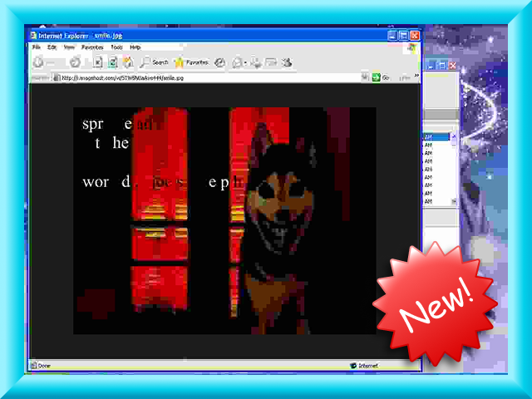Image resolution: width=532 pixels, height=399 pixels.
Task: Maximize the background window
Action: 442,66
